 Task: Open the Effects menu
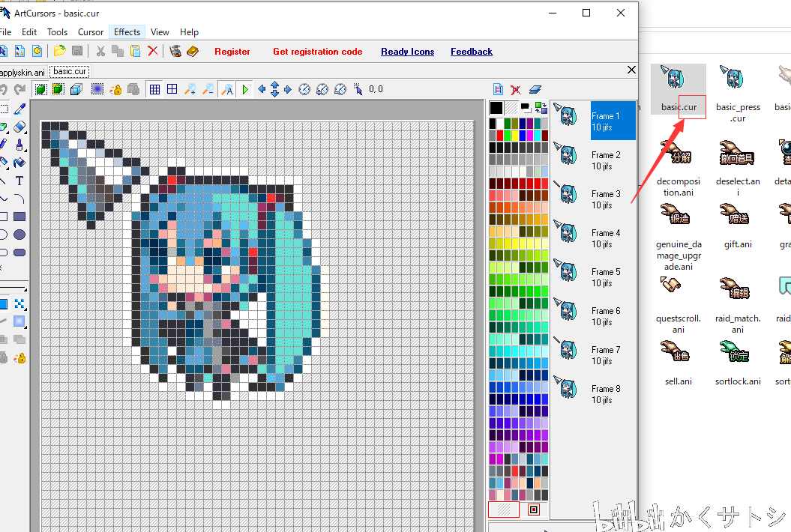[127, 31]
